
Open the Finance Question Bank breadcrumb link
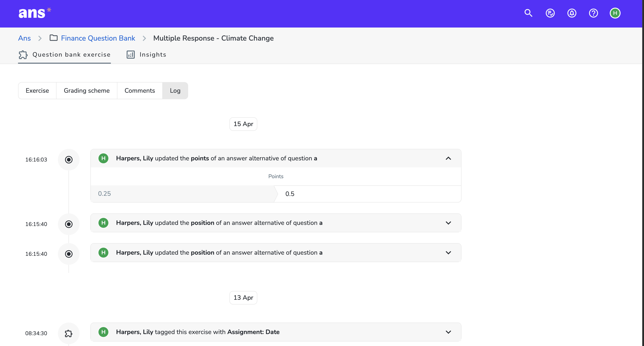(x=98, y=38)
